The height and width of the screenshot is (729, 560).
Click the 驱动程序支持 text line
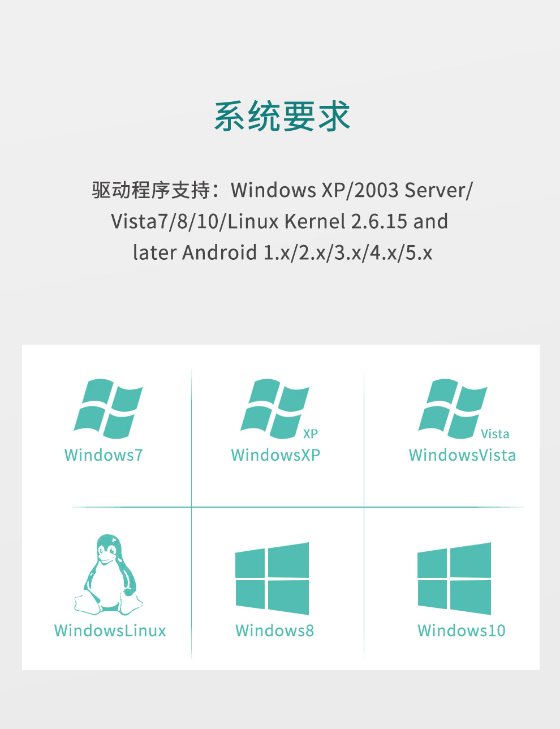[282, 190]
